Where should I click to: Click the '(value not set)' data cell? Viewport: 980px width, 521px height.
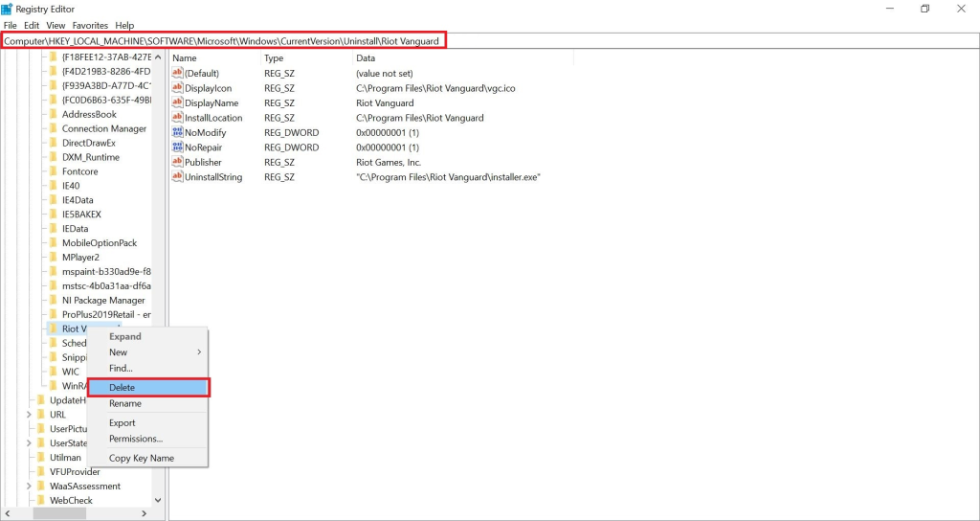(385, 73)
